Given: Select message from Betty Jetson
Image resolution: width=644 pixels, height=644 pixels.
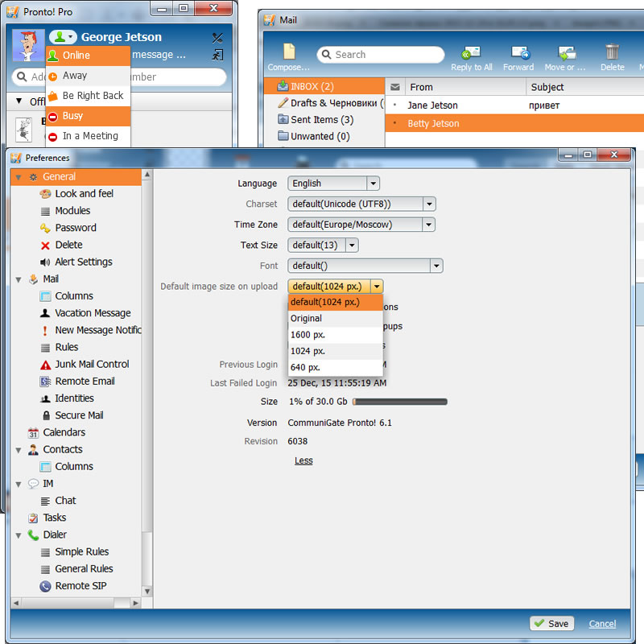Looking at the screenshot, I should click(x=514, y=123).
